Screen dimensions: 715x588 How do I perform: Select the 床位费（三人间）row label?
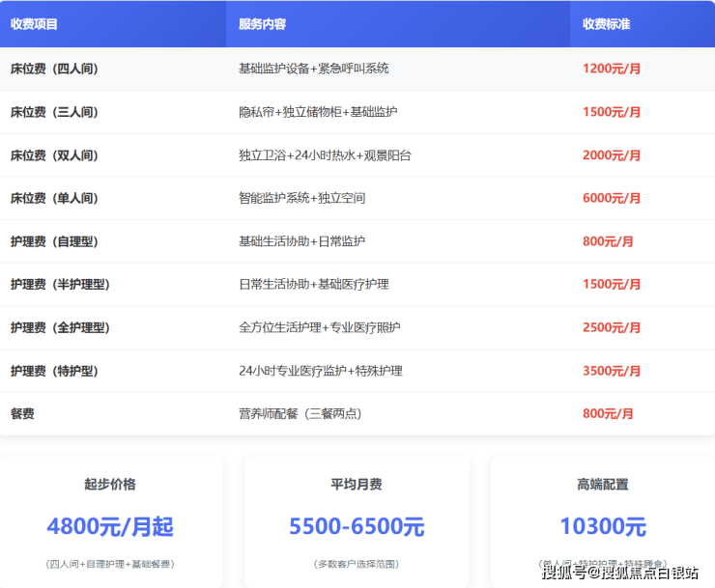tap(54, 112)
